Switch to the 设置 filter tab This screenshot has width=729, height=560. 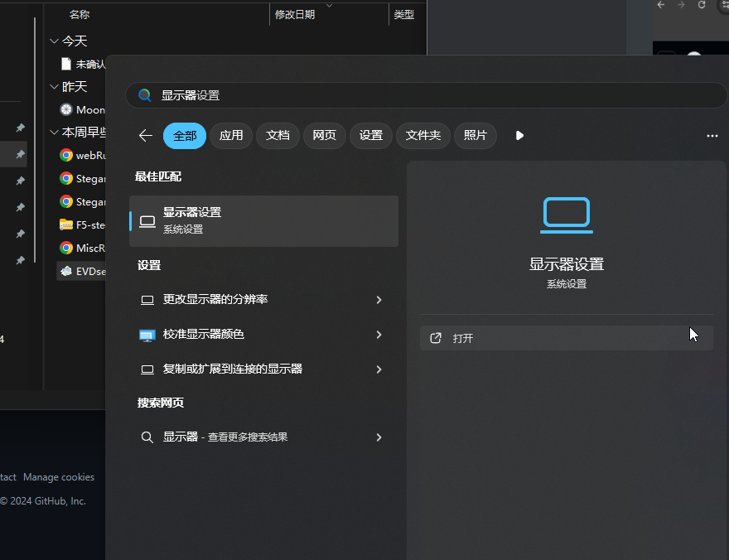[x=370, y=136]
